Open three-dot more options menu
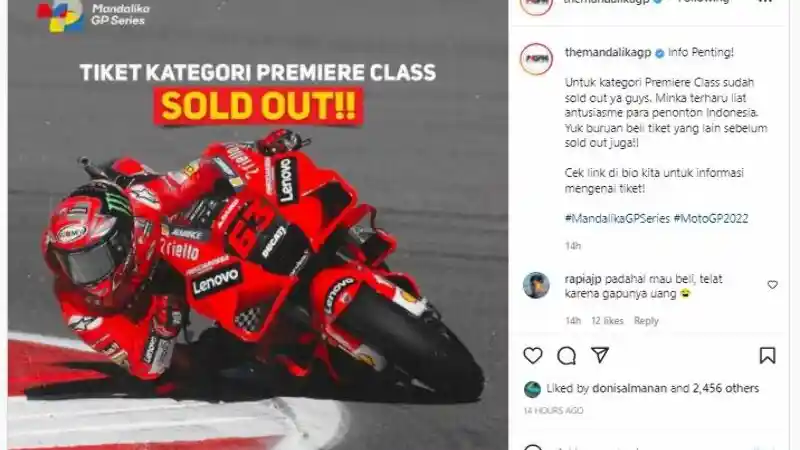 (765, 2)
